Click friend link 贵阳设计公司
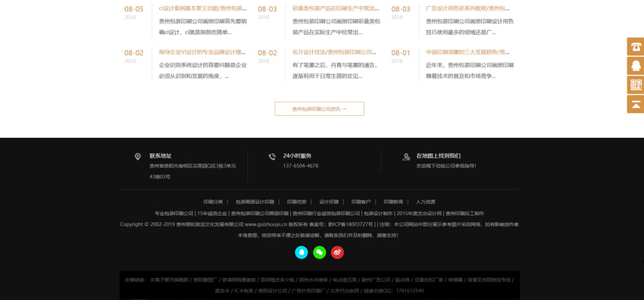644x300 pixels. point(273,291)
